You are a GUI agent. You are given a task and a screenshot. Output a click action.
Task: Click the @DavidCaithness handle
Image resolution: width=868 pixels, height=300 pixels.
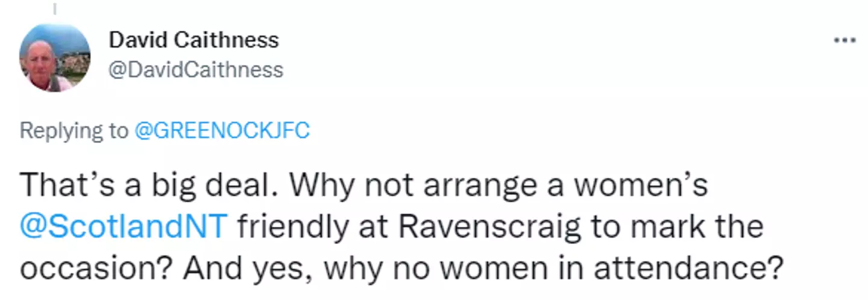point(195,69)
